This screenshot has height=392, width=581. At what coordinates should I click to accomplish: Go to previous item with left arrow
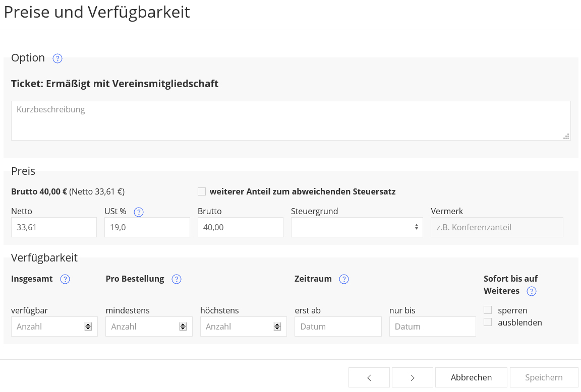[x=369, y=377]
